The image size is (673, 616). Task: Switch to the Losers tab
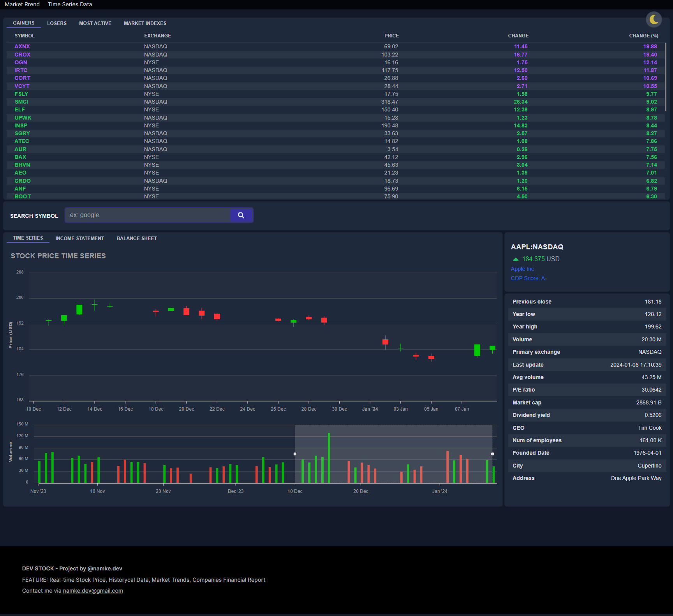click(x=57, y=23)
